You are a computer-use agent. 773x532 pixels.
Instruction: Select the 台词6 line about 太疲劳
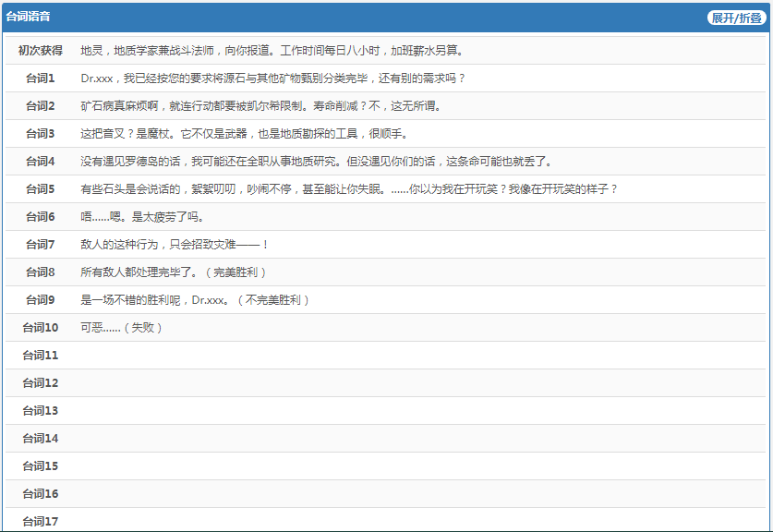coord(142,217)
